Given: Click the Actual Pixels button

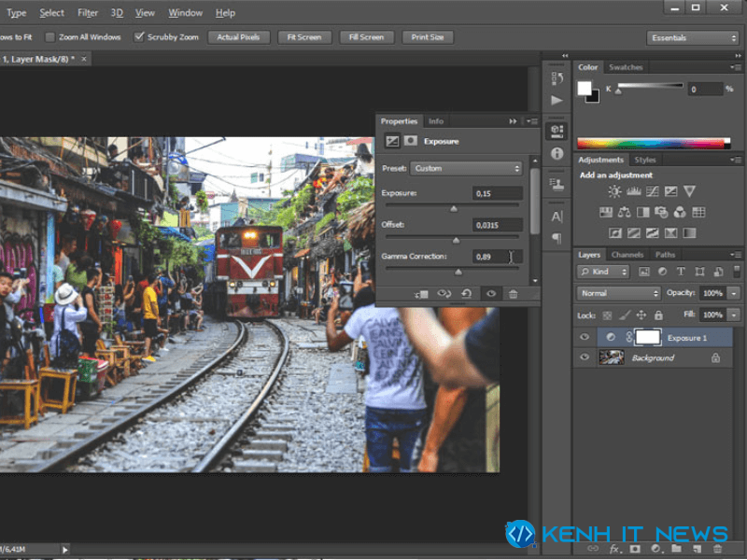Looking at the screenshot, I should click(239, 37).
